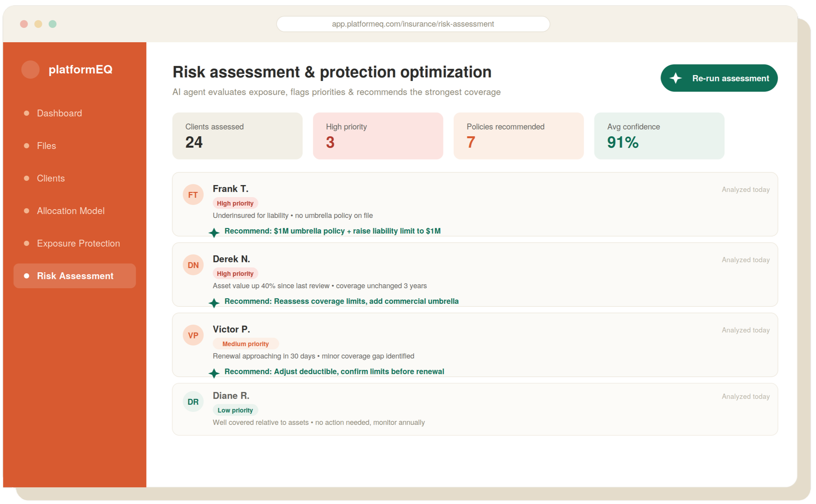Screen dimensions: 816x504
Task: Click Frank T.'s FT avatar
Action: coord(193,195)
